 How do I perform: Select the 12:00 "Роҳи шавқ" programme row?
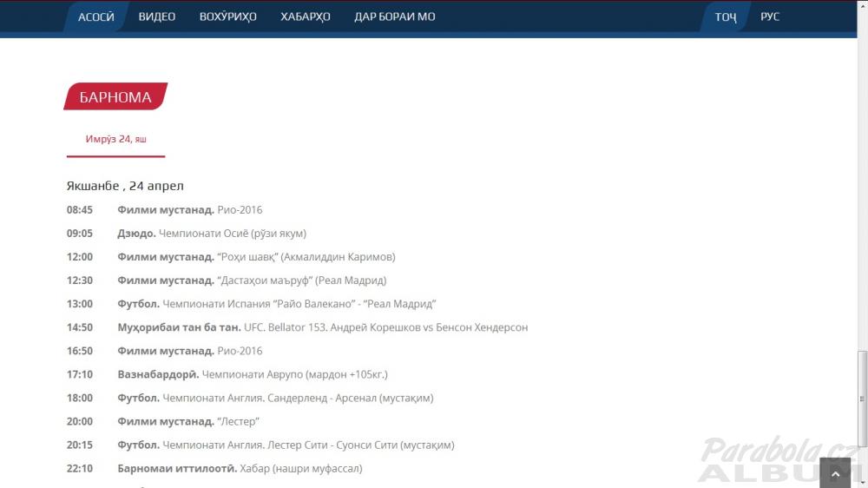pyautogui.click(x=231, y=257)
